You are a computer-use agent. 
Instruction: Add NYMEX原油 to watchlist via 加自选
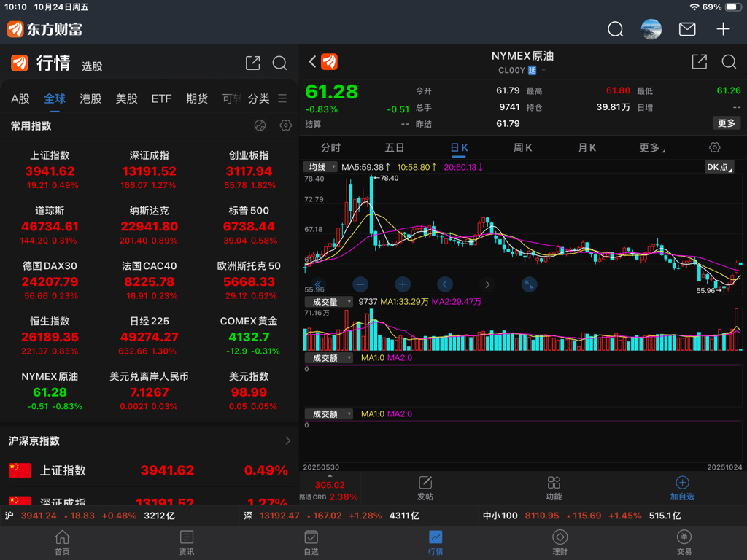pos(682,488)
